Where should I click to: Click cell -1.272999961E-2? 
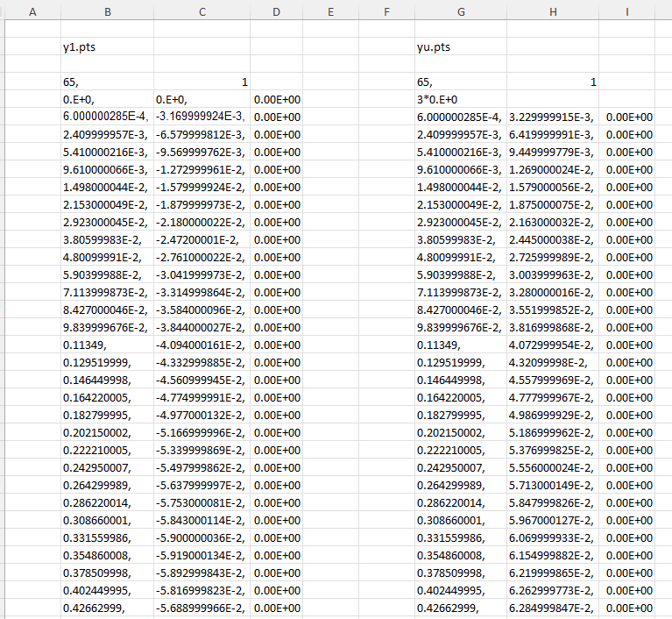tap(202, 169)
